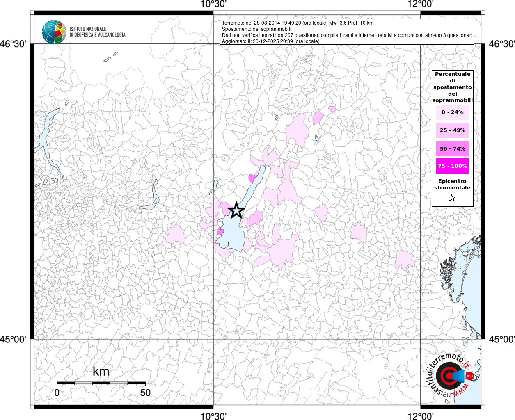
Task: Click the epicenter star symbol in legend
Action: point(452,199)
